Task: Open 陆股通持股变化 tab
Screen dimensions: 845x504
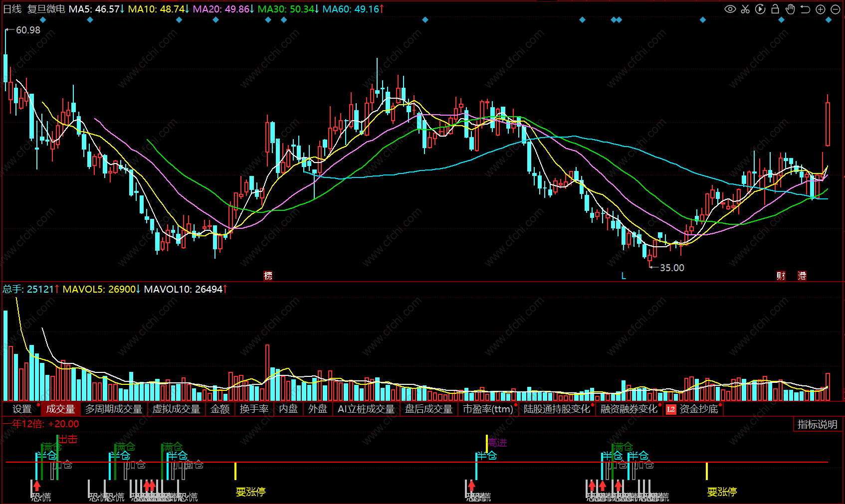Action: pyautogui.click(x=557, y=409)
